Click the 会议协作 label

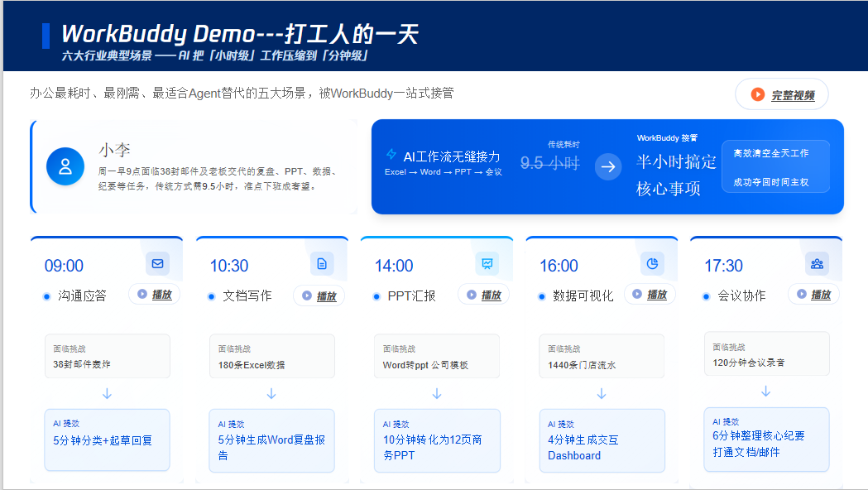[741, 295]
